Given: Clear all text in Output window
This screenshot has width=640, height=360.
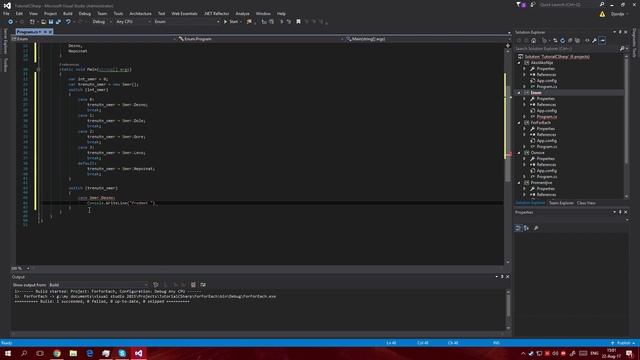Looking at the screenshot, I should point(193,285).
